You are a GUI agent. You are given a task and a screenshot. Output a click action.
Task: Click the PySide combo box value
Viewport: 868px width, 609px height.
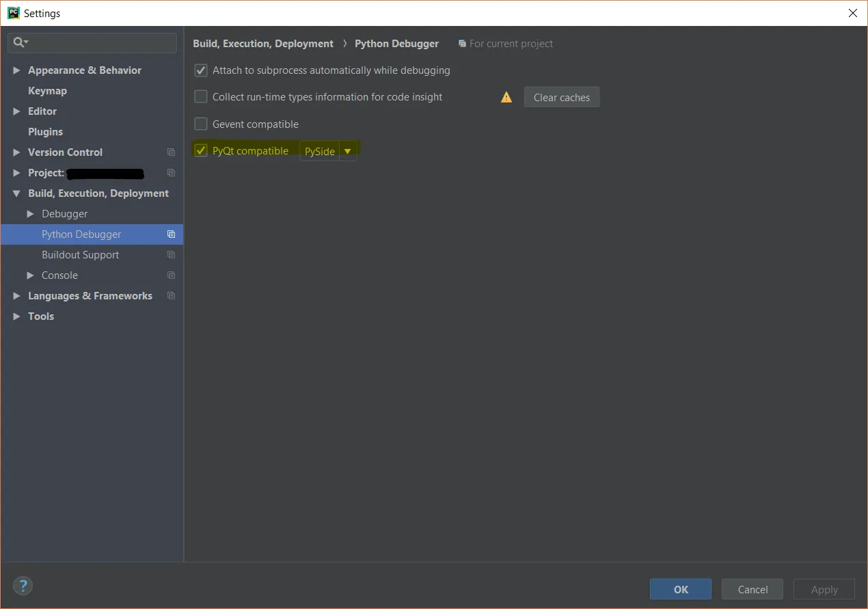pyautogui.click(x=320, y=151)
